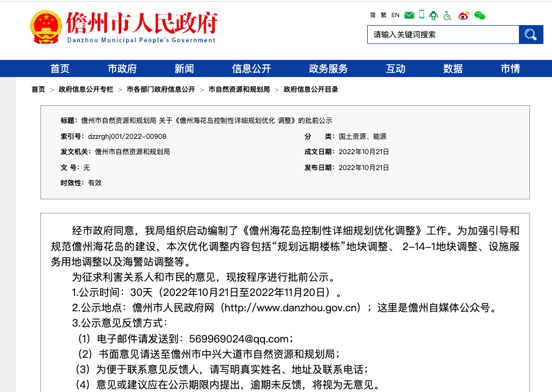Viewport: 552px width, 392px height.
Task: Enable accessibility mode via wheelchair icon
Action: [447, 15]
